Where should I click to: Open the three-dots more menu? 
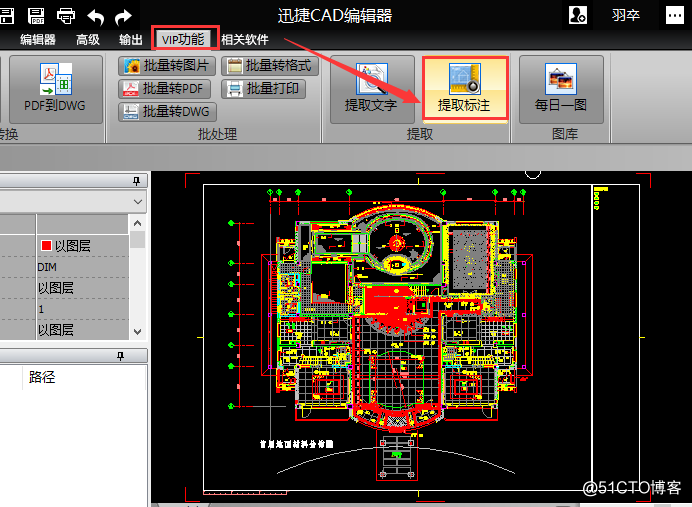[674, 15]
